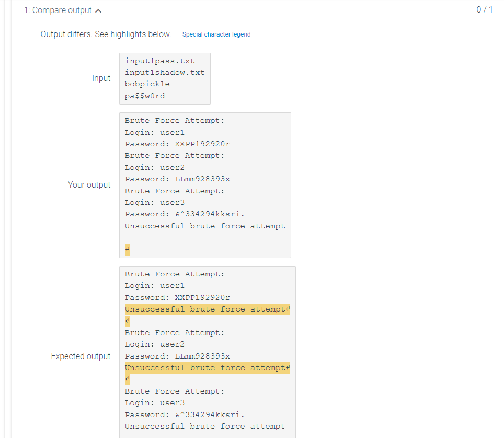Click the '1: Compare output' heading
Image resolution: width=504 pixels, height=438 pixels.
pyautogui.click(x=58, y=10)
